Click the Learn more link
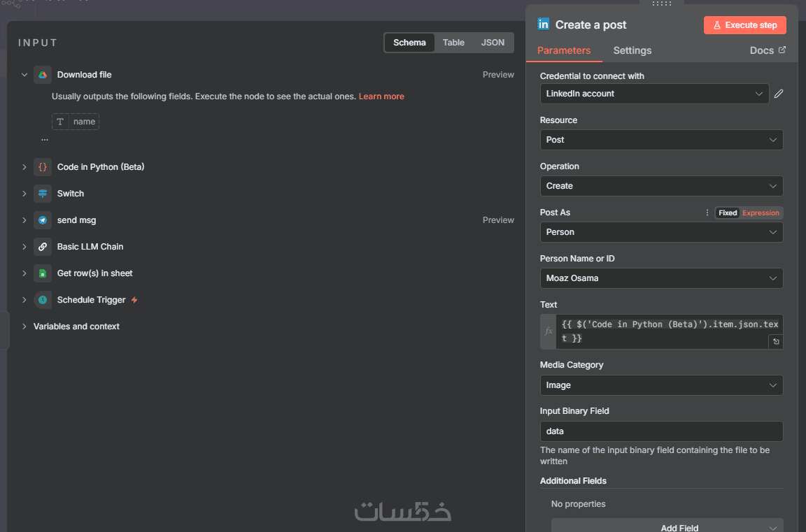Image resolution: width=806 pixels, height=532 pixels. [x=381, y=96]
